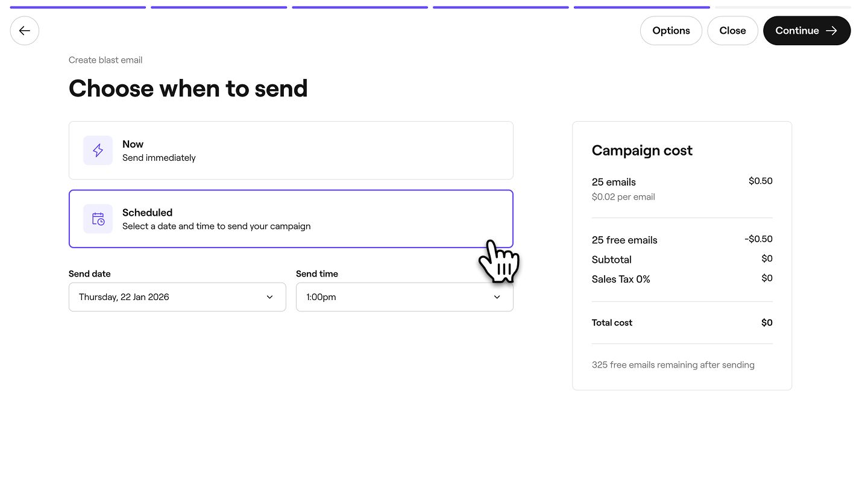
Task: Click the Send time chevron arrow
Action: click(x=497, y=297)
